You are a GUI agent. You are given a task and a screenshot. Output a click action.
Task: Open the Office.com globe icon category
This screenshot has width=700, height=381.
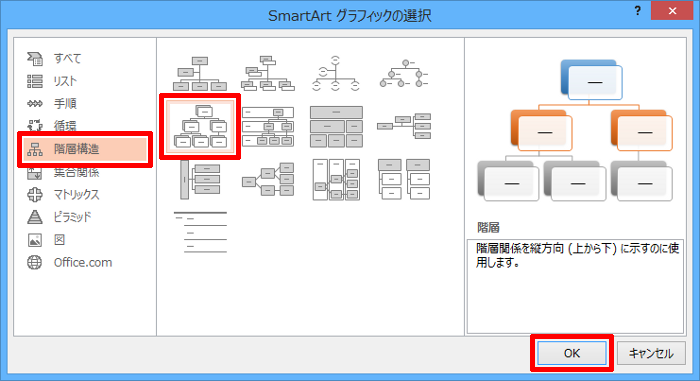click(35, 263)
